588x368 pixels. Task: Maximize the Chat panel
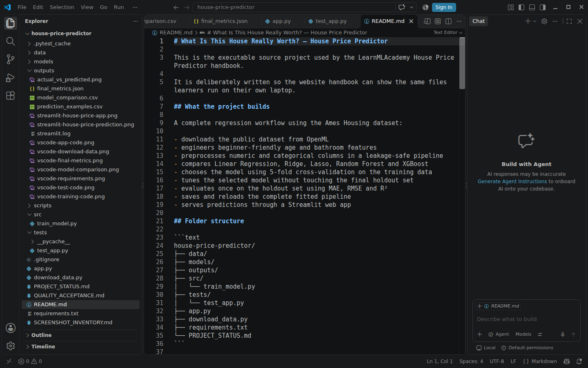pyautogui.click(x=569, y=21)
